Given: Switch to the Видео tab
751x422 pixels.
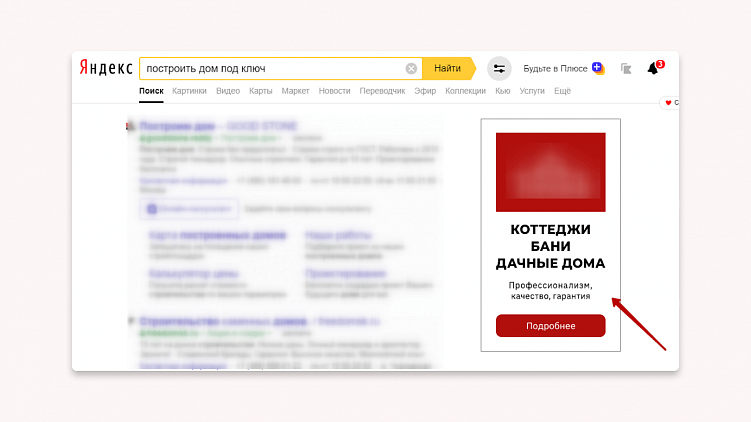Looking at the screenshot, I should 228,91.
